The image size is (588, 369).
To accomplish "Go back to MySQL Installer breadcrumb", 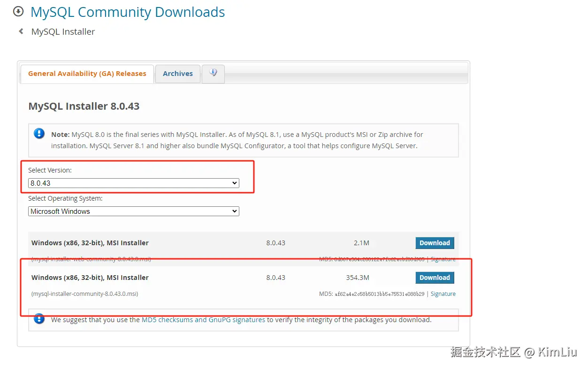I will 63,31.
